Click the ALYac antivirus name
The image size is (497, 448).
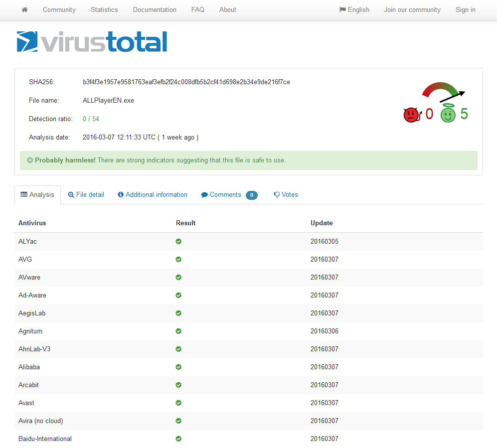point(27,241)
